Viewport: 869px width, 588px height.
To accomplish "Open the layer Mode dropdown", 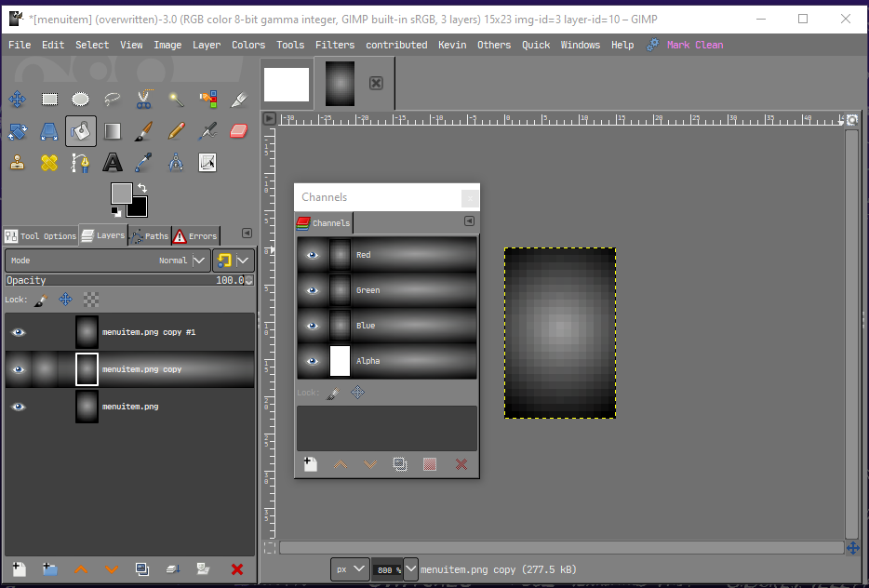I will (x=199, y=261).
